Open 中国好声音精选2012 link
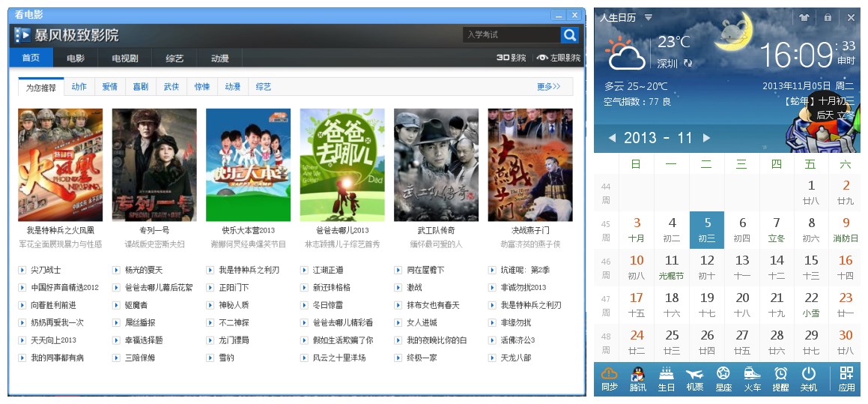 pos(64,288)
